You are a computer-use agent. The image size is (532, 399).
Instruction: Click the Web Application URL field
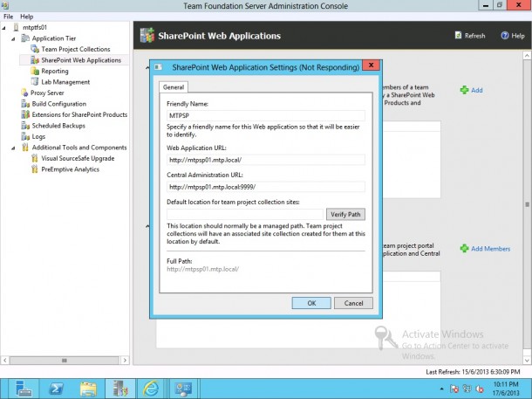click(x=266, y=160)
